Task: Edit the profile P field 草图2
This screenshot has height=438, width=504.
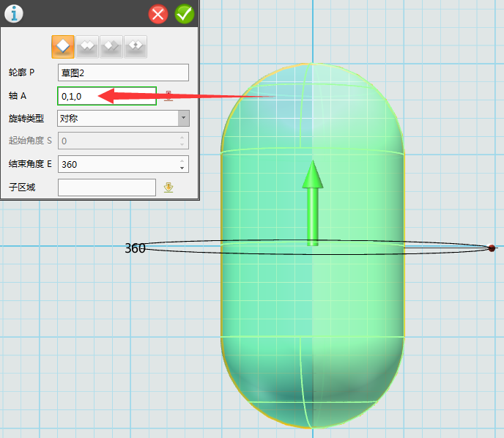Action: pyautogui.click(x=123, y=73)
